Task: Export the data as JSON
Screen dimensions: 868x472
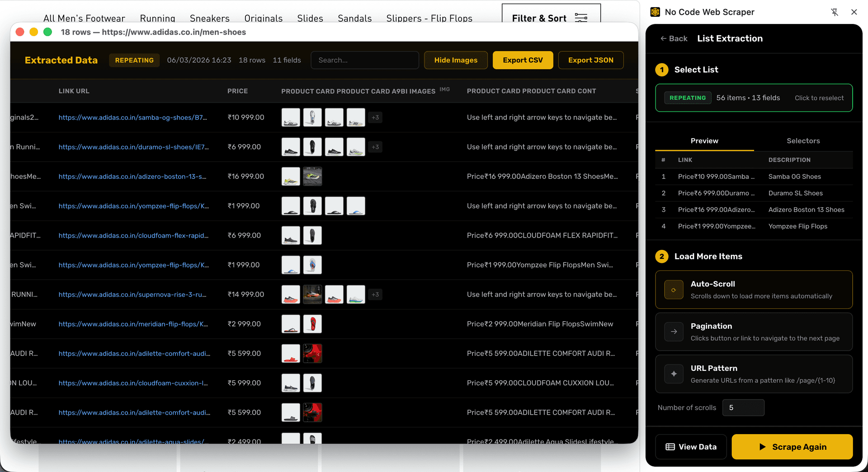Action: click(591, 60)
